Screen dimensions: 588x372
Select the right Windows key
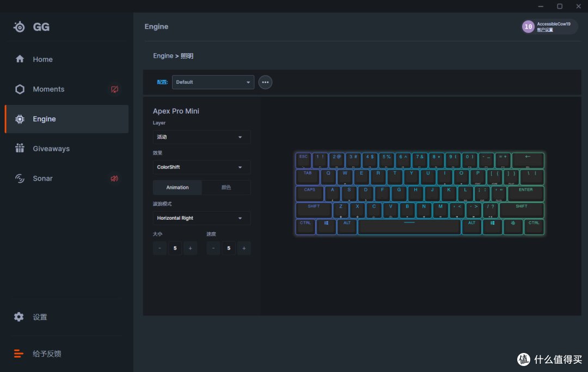click(492, 227)
